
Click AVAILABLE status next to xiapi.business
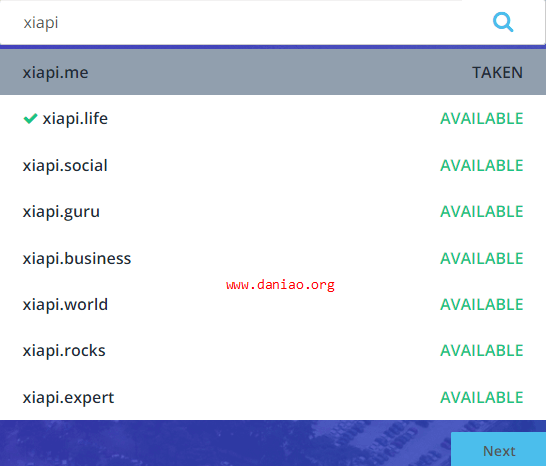pos(482,258)
